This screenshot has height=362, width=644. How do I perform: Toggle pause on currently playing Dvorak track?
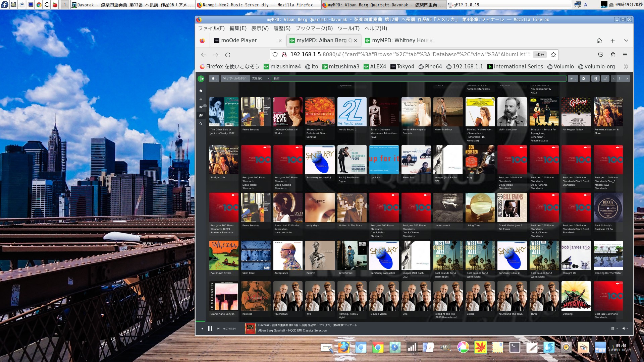[210, 328]
